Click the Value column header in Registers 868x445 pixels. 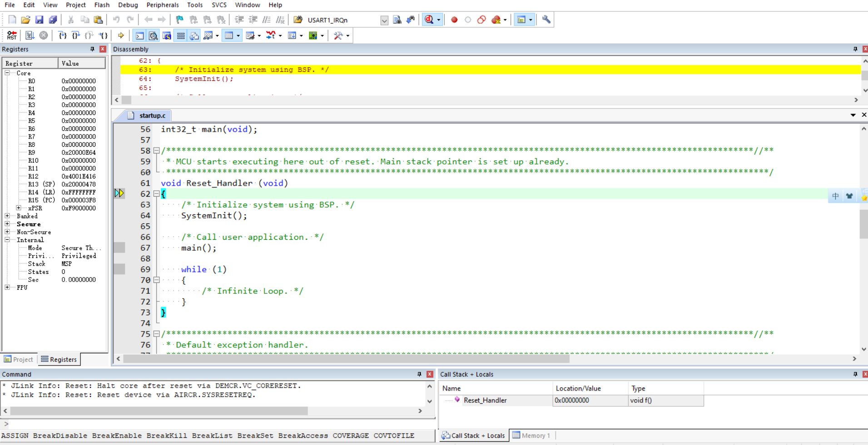click(82, 63)
